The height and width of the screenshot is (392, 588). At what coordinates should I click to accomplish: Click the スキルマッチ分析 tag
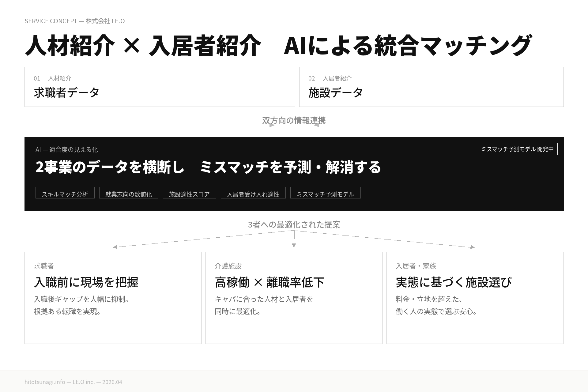[x=65, y=193]
